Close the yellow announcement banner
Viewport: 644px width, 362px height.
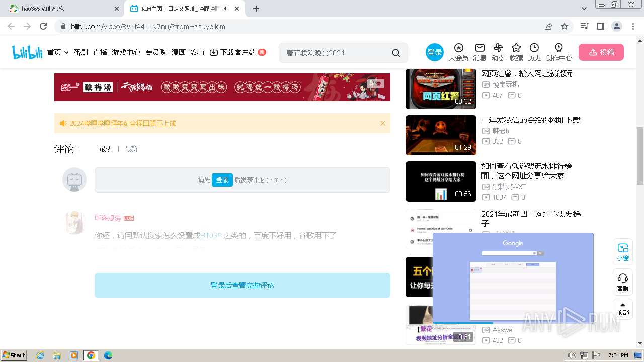click(383, 123)
